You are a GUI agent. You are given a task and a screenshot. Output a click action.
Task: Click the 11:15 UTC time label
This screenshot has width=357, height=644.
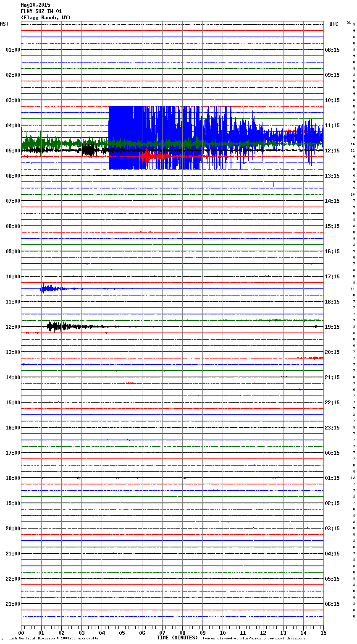332,126
